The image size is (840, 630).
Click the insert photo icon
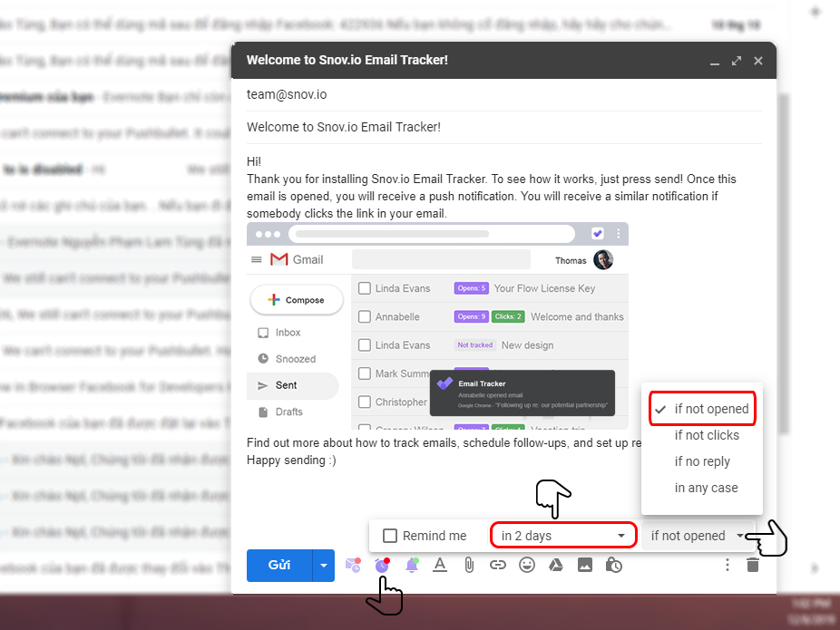(x=585, y=565)
